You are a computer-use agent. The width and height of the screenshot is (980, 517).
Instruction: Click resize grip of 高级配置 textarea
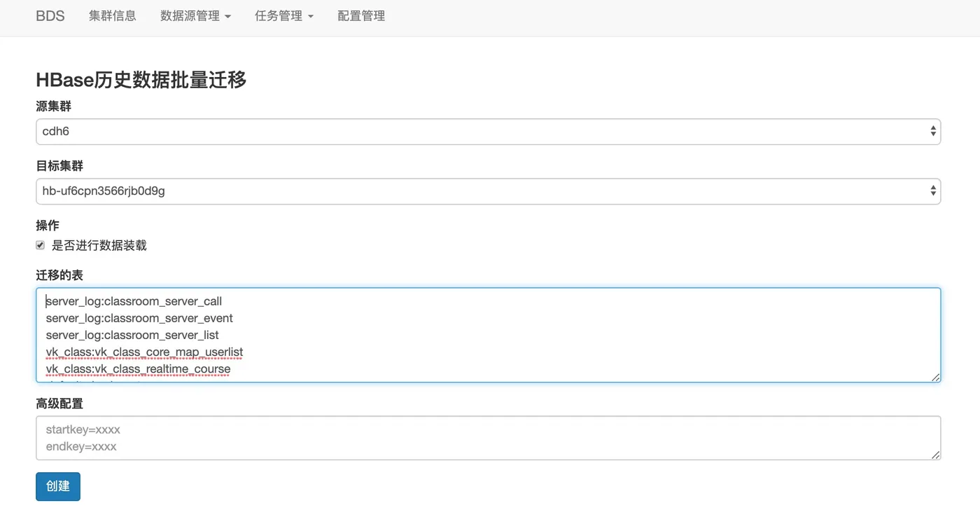936,455
